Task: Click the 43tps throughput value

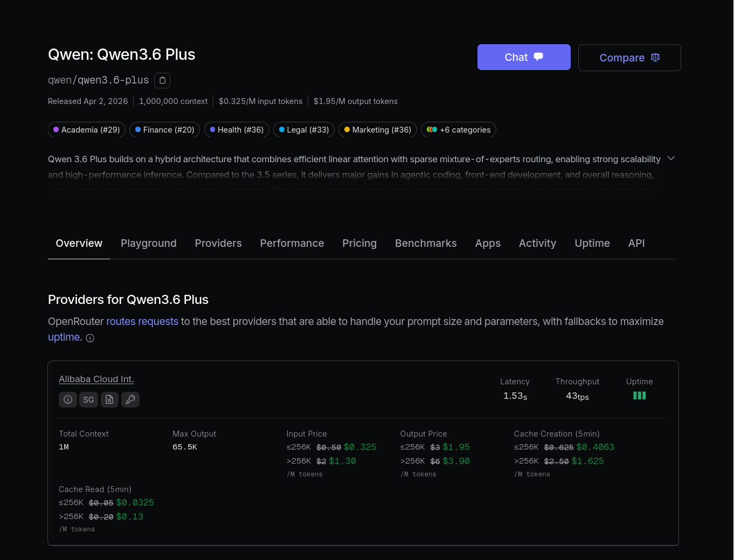Action: coord(577,396)
